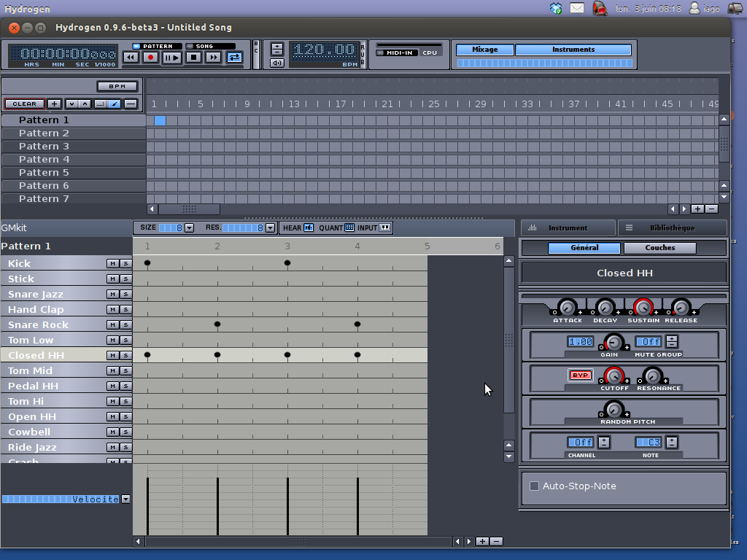Click the fast forward transport button
The height and width of the screenshot is (560, 747).
click(214, 58)
